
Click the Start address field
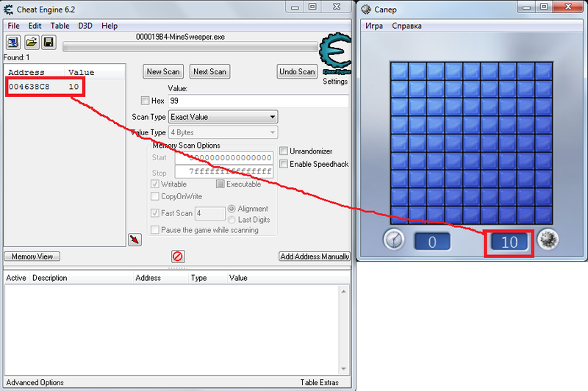click(x=224, y=158)
